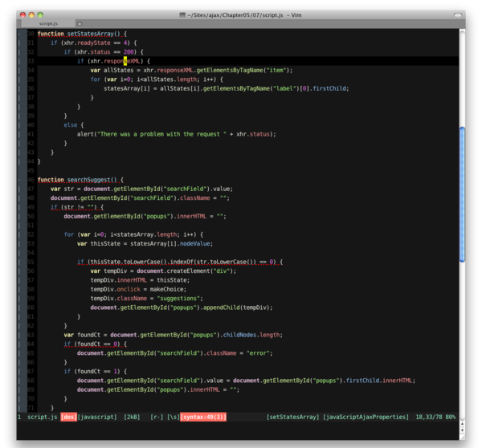Click the red [dos] file format indicator
The image size is (482, 448).
(68, 417)
